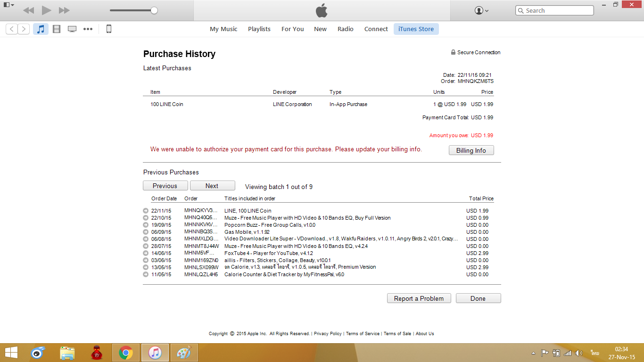Switch input language from the ไทย indicator
This screenshot has height=362, width=644.
click(x=594, y=353)
